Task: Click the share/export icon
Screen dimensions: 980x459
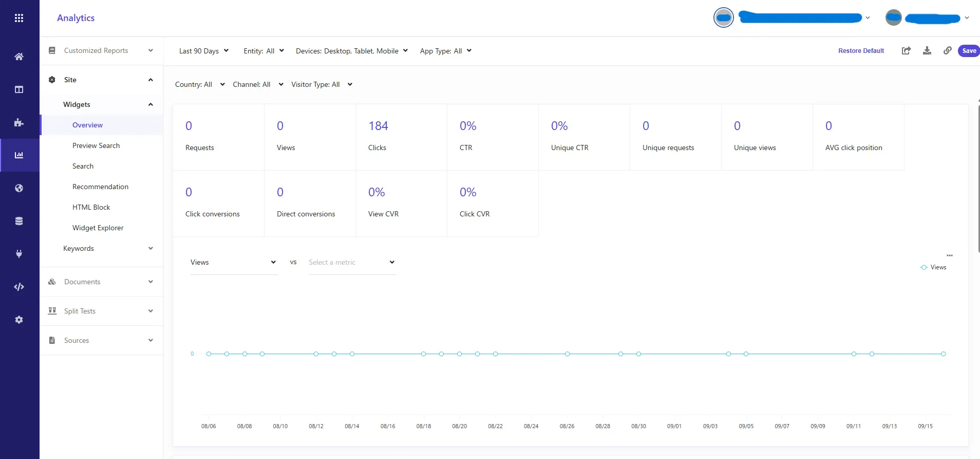Action: click(x=907, y=50)
